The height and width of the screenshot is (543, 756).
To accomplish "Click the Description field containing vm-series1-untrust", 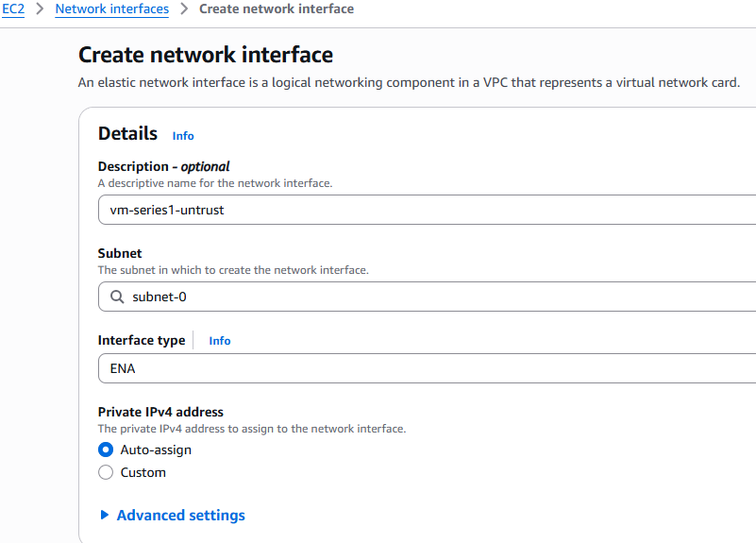I will tap(427, 210).
